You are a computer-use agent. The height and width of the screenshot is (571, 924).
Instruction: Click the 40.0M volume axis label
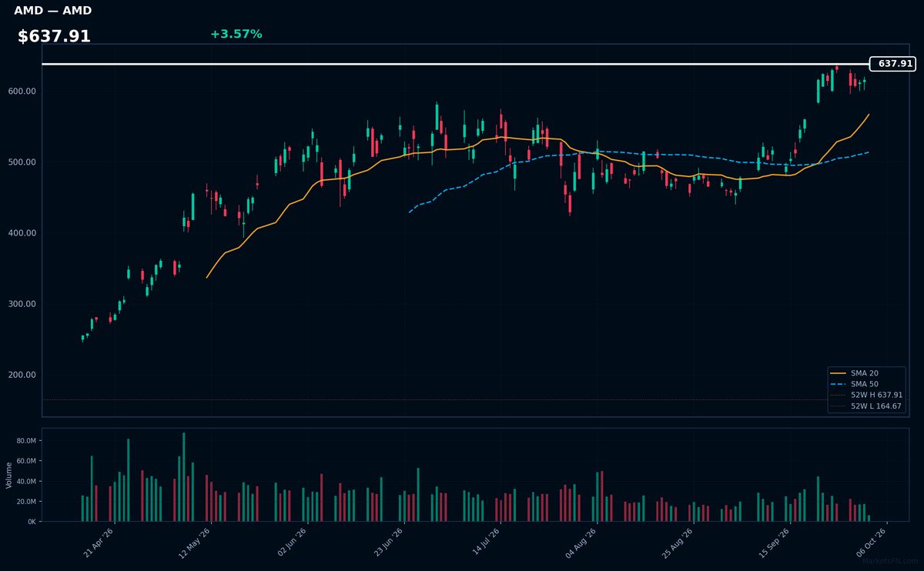pyautogui.click(x=25, y=482)
